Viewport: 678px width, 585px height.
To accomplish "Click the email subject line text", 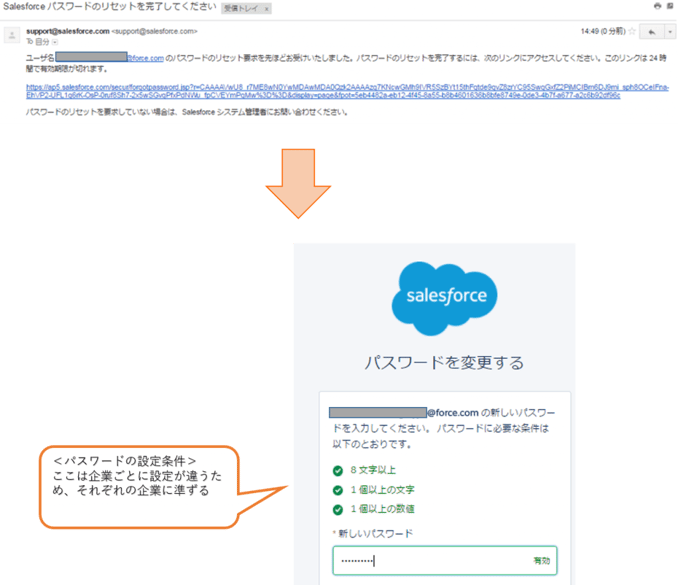I will pos(110,7).
